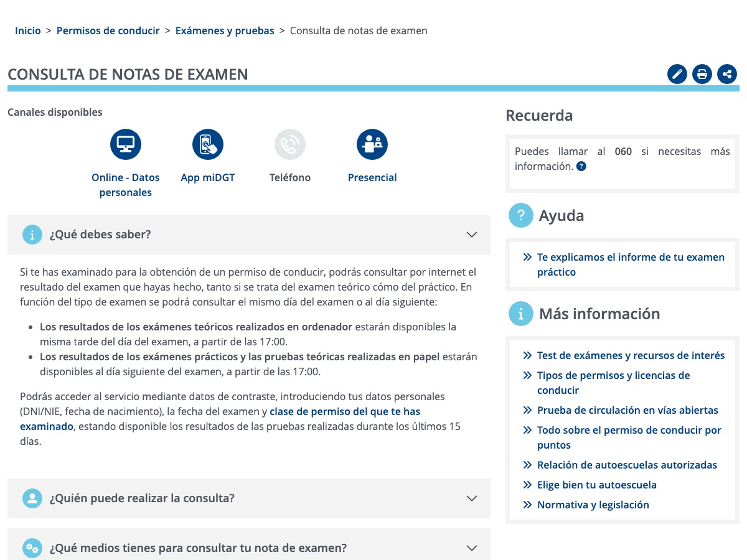This screenshot has height=560, width=747.
Task: Click Online - Datos personales label
Action: coord(126,185)
